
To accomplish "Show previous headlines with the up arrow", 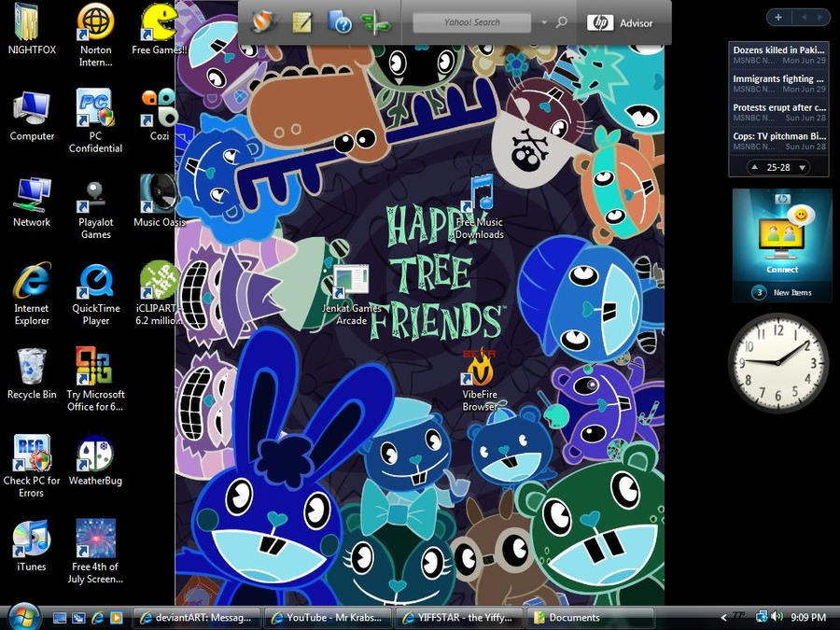I will (x=755, y=167).
